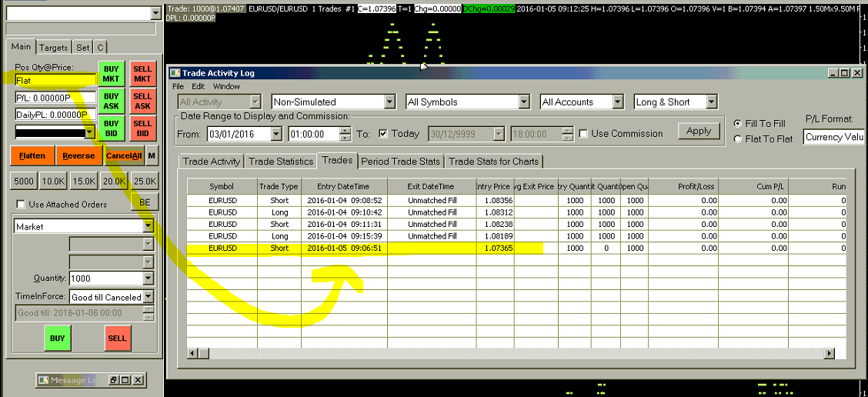Click the BE breakeven button
Screen dimensions: 868x397
pos(144,203)
